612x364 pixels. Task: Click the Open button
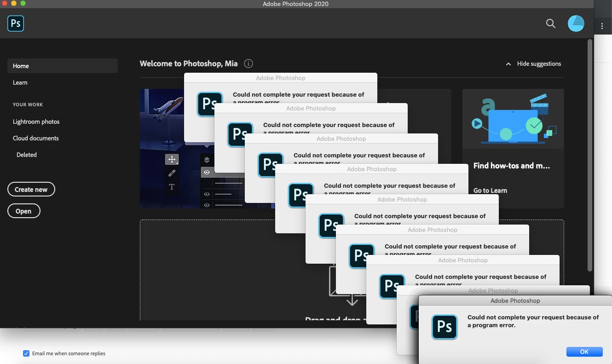tap(24, 211)
